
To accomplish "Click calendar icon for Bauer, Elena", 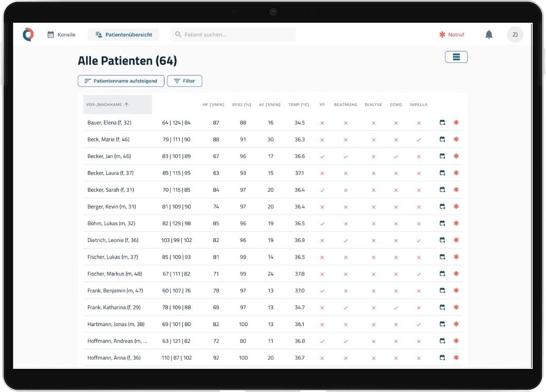I will tap(442, 122).
